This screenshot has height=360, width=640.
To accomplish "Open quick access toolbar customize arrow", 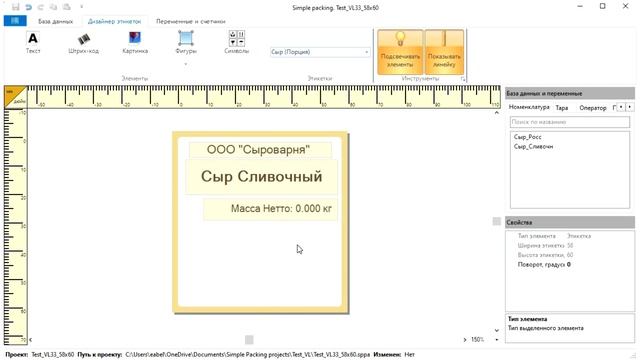I will (x=82, y=7).
